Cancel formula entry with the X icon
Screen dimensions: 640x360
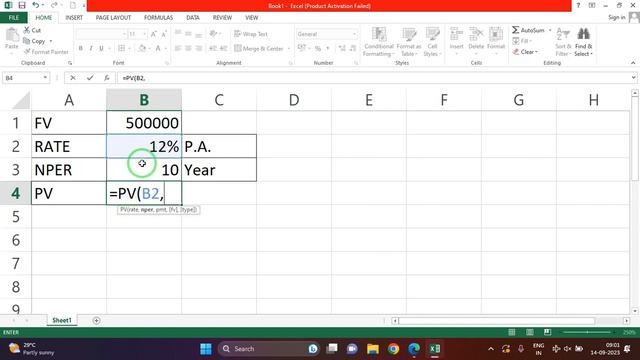[73, 78]
